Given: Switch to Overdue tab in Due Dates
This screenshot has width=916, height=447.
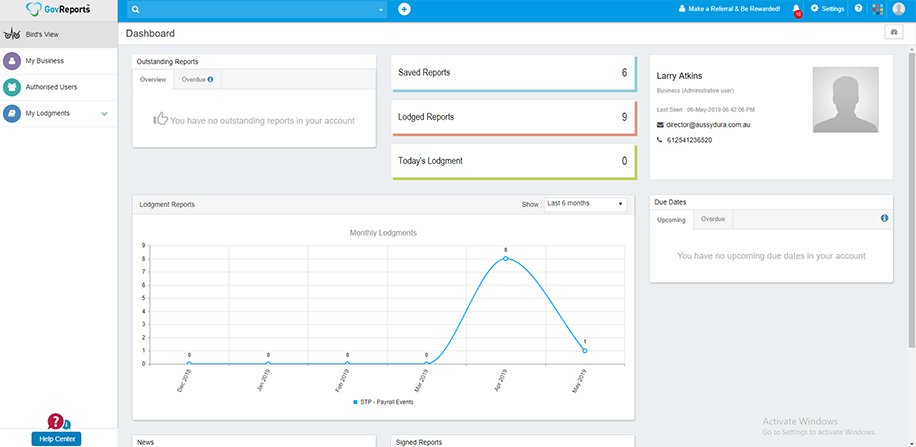Looking at the screenshot, I should click(713, 219).
